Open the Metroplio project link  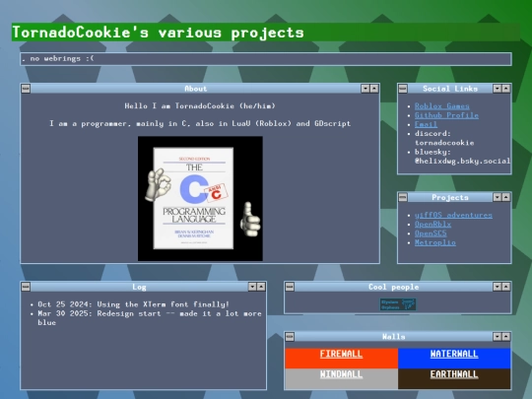(435, 242)
